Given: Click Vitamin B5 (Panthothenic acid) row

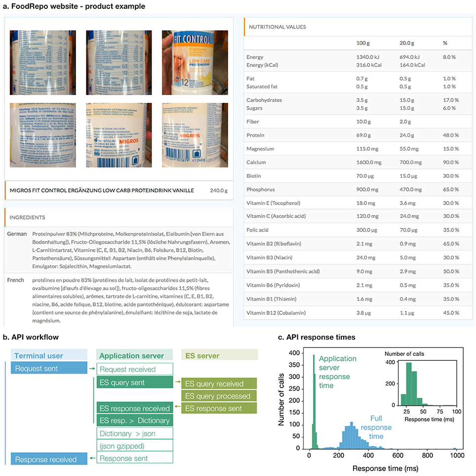Looking at the screenshot, I should point(357,271).
